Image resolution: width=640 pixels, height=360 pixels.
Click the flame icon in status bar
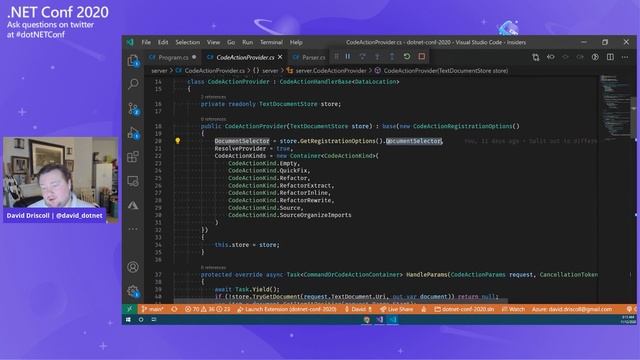(424, 309)
